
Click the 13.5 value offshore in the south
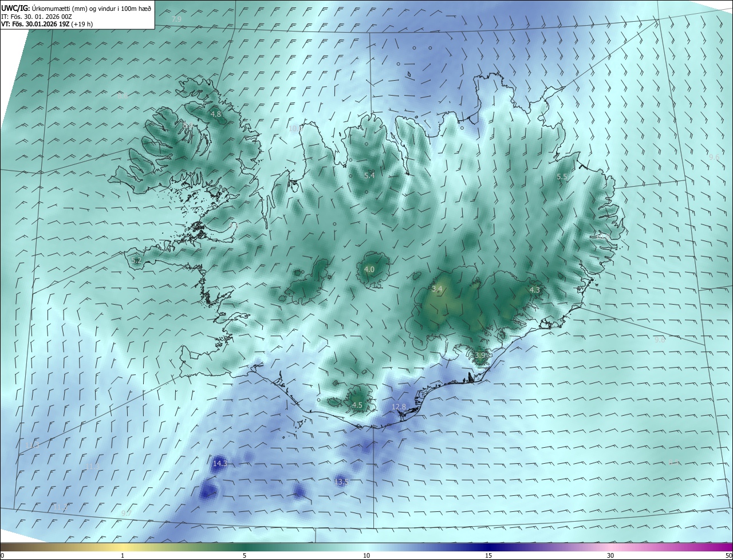(341, 482)
